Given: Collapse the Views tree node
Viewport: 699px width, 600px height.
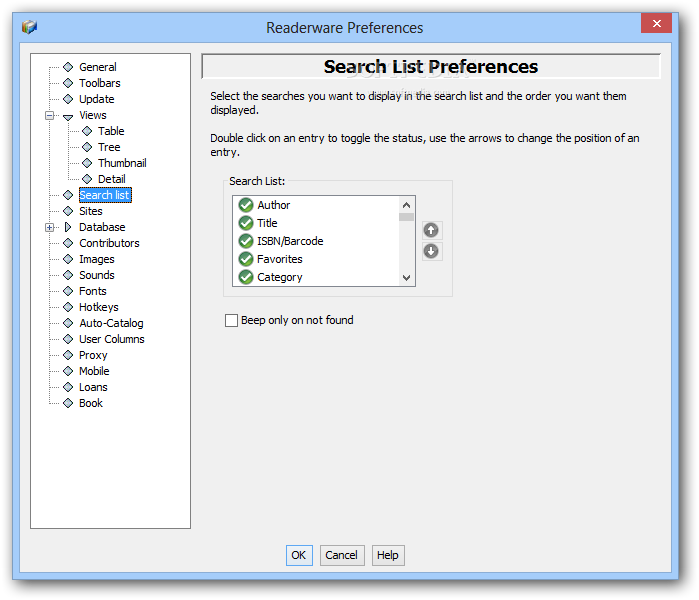Looking at the screenshot, I should [49, 115].
